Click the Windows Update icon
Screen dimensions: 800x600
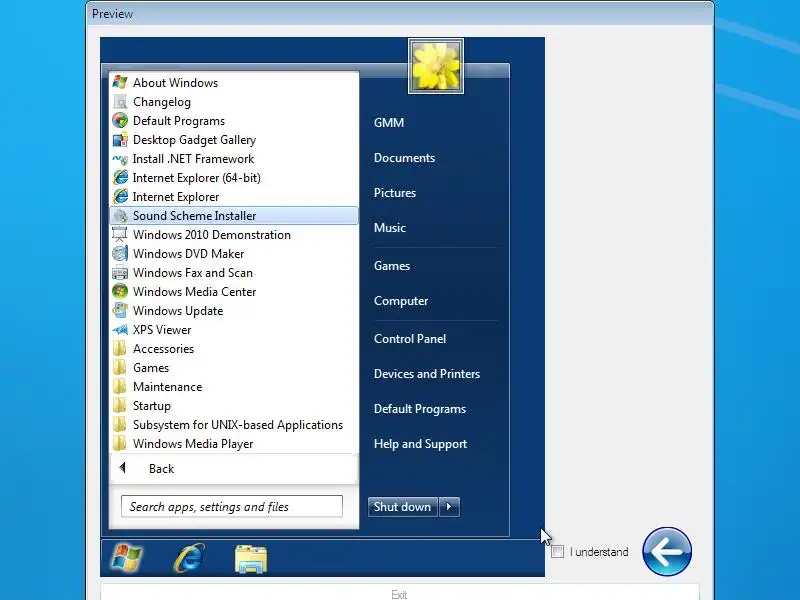pos(120,310)
